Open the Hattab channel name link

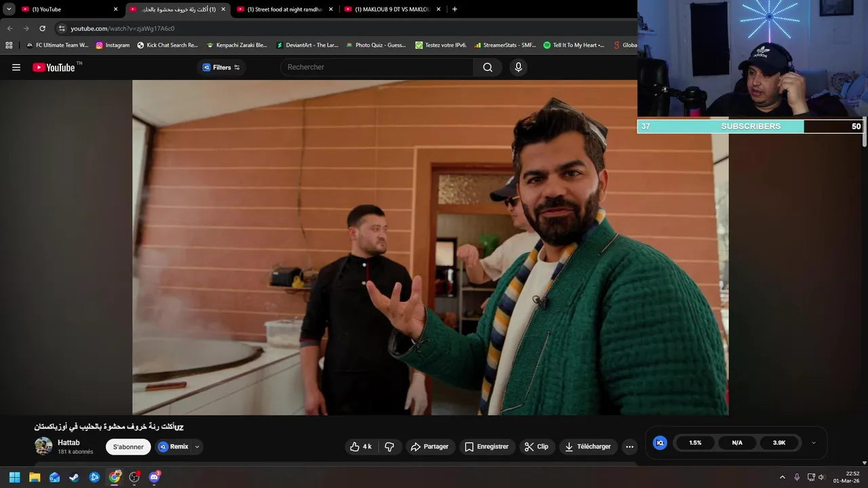(68, 443)
